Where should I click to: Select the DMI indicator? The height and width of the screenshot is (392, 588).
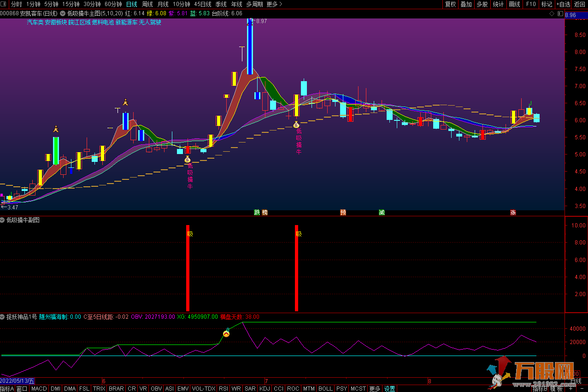coord(55,389)
